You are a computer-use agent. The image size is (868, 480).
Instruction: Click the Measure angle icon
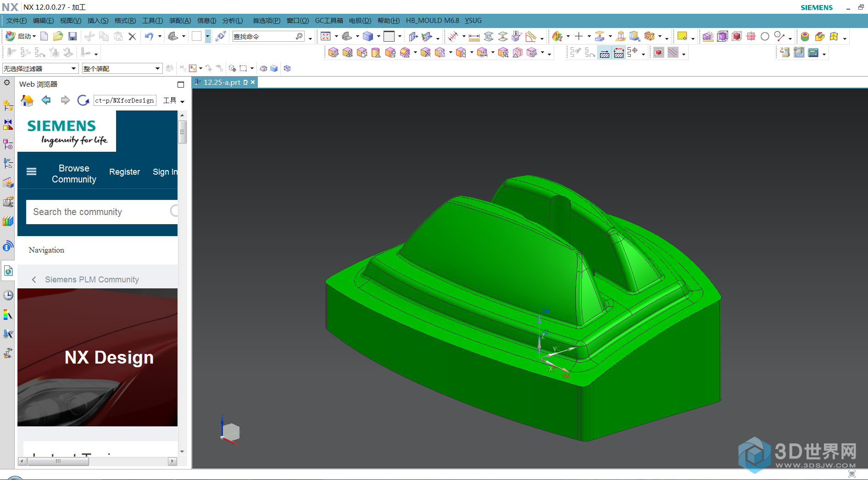pyautogui.click(x=531, y=36)
